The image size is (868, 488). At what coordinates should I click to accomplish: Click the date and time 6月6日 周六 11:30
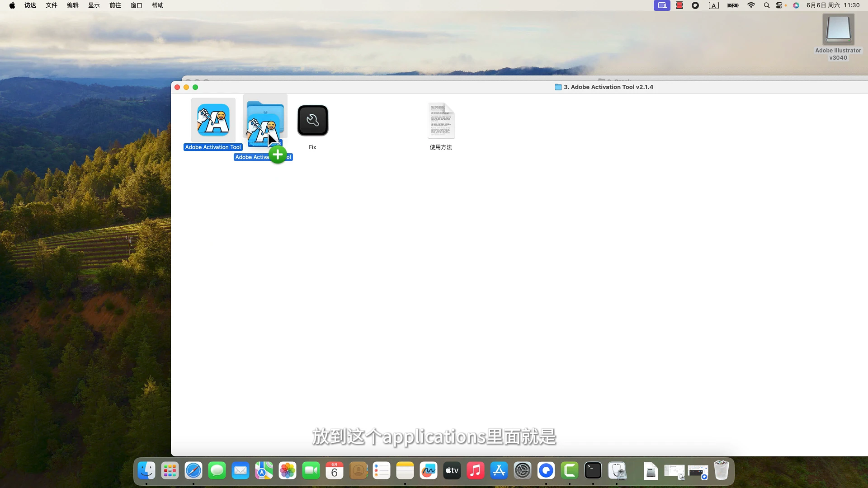tap(833, 5)
